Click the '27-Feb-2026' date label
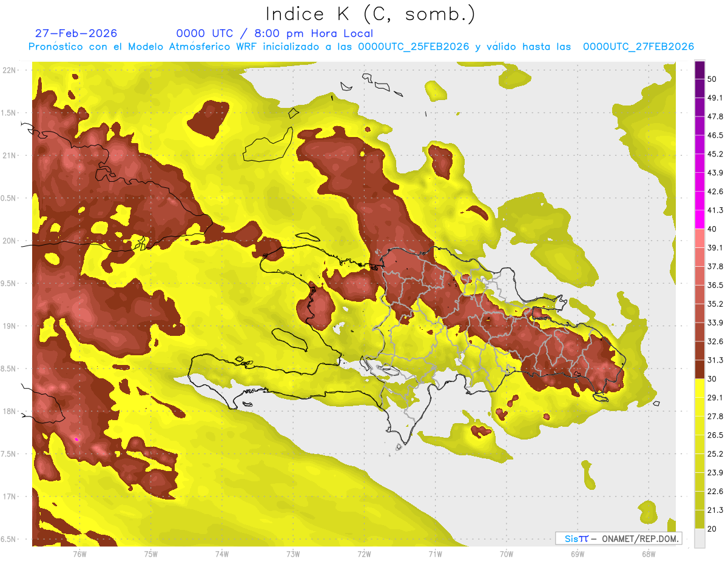728x562 pixels. [x=76, y=33]
